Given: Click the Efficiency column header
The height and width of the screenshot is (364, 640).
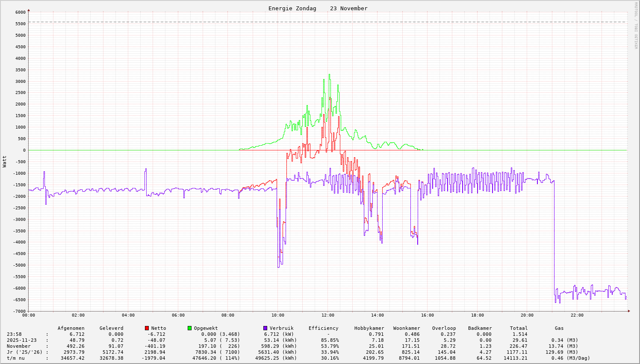Looking at the screenshot, I should point(323,328).
